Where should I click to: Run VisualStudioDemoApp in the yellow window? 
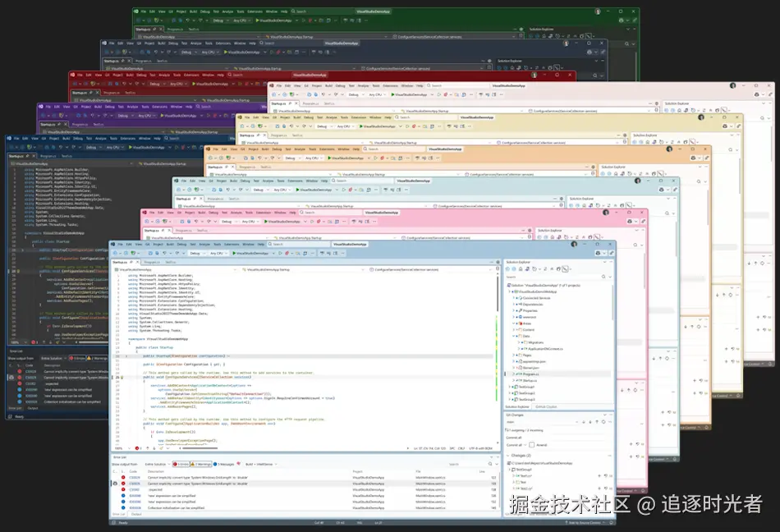pyautogui.click(x=377, y=126)
